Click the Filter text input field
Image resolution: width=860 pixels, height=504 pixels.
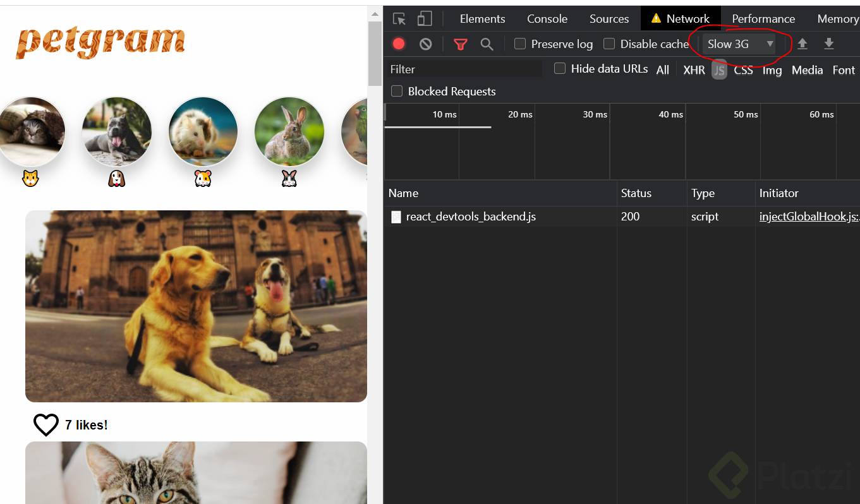pyautogui.click(x=464, y=69)
